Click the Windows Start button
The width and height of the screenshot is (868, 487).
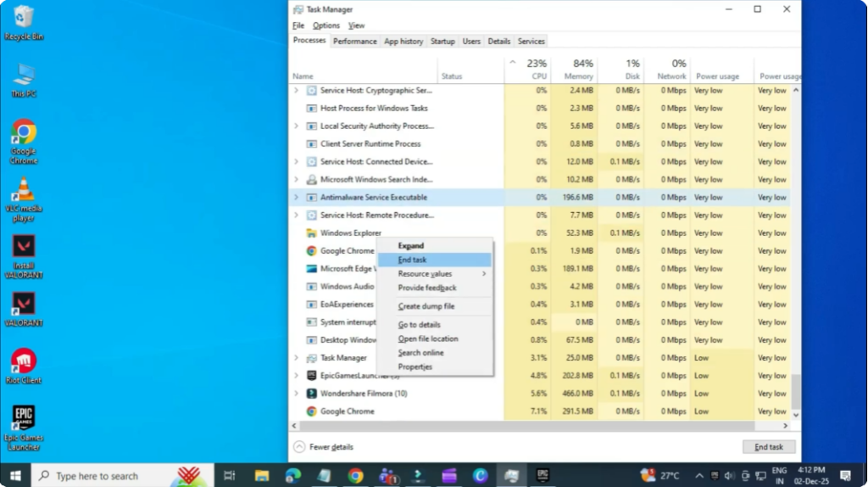(x=15, y=476)
